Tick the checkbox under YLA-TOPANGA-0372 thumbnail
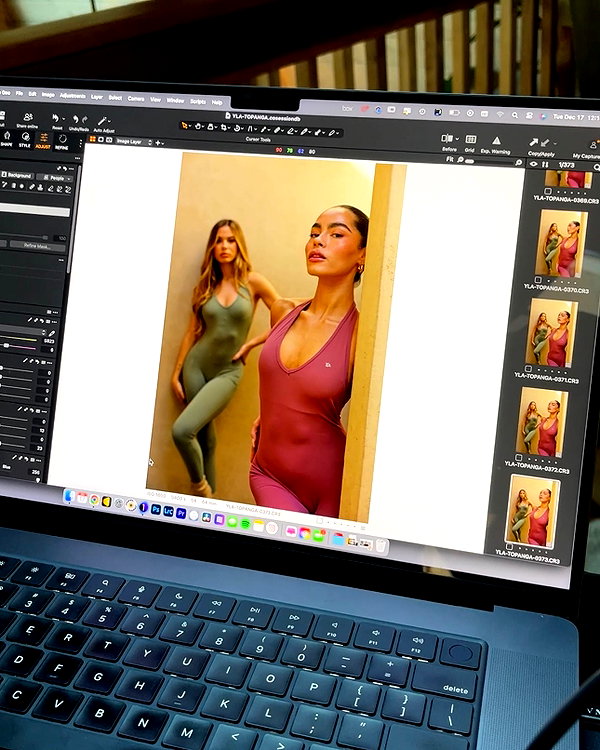Viewport: 600px width, 750px height. pyautogui.click(x=519, y=458)
